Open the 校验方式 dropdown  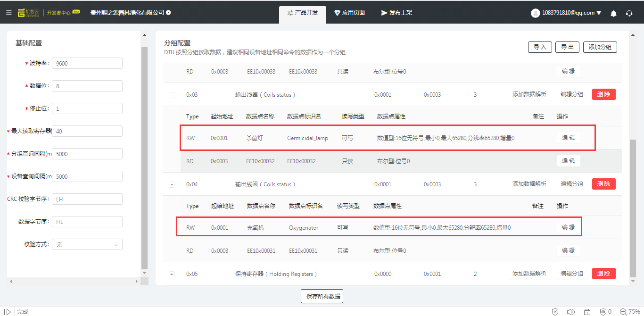coord(87,244)
